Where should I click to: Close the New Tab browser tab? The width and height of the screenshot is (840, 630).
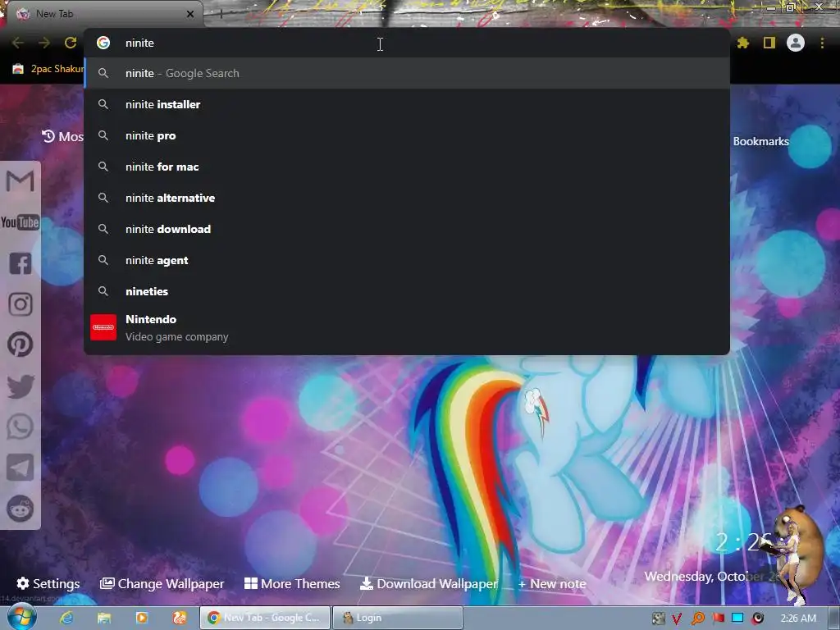pyautogui.click(x=190, y=14)
